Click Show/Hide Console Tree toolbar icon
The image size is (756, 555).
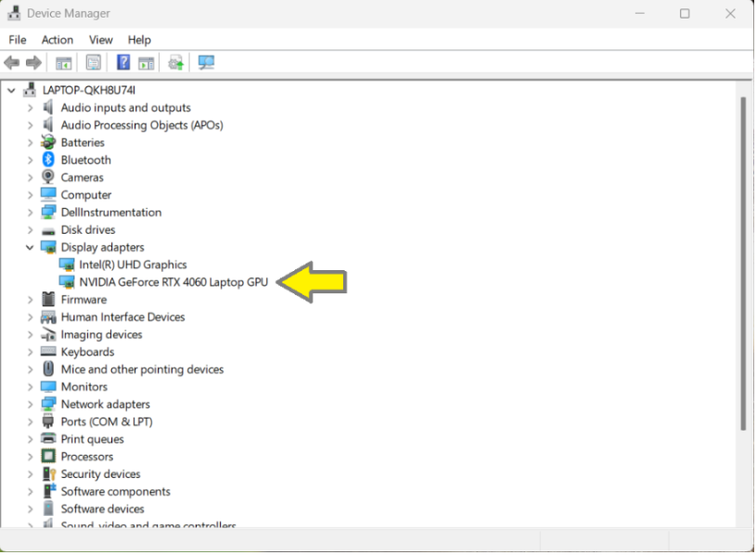[64, 63]
